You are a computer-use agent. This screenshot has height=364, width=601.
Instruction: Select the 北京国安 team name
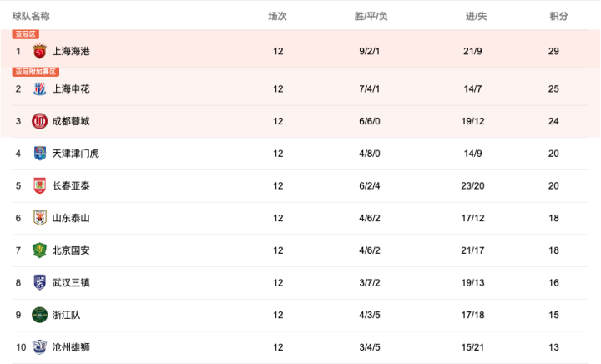(x=71, y=250)
